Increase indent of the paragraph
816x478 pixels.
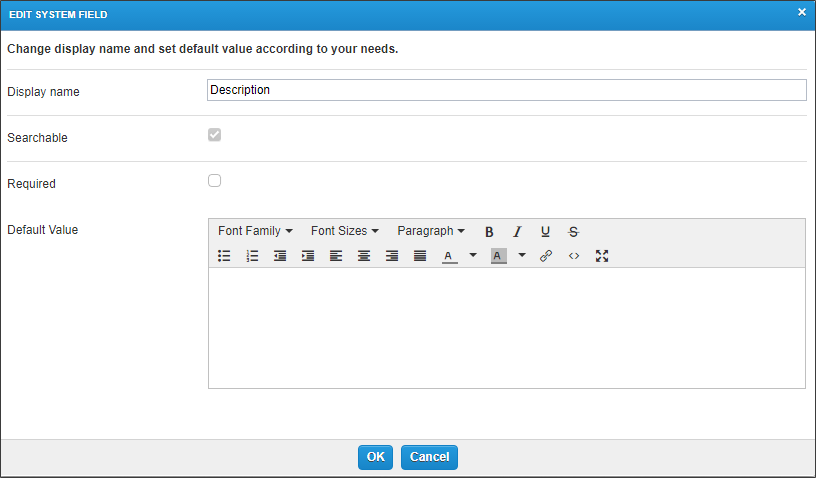click(x=308, y=256)
